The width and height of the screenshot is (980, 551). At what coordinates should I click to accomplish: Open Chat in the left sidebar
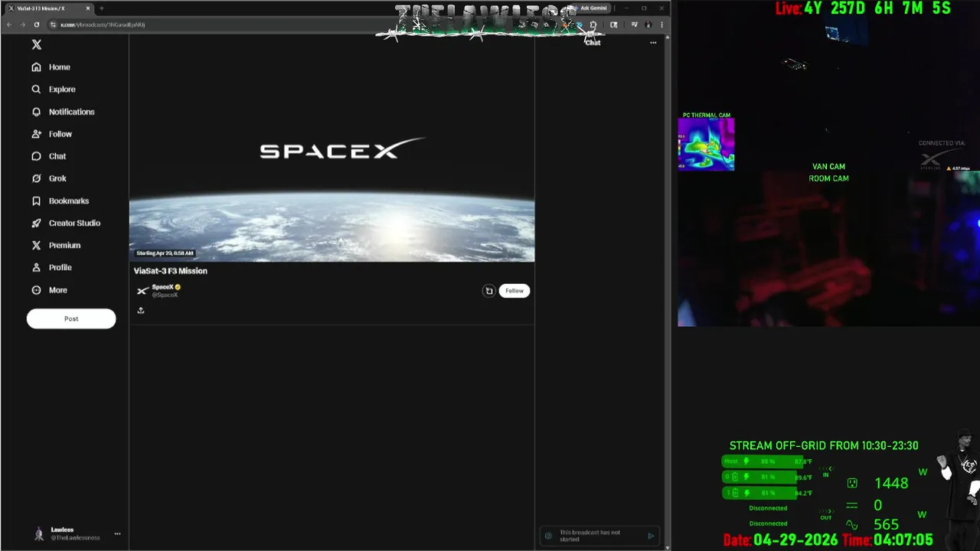49,156
